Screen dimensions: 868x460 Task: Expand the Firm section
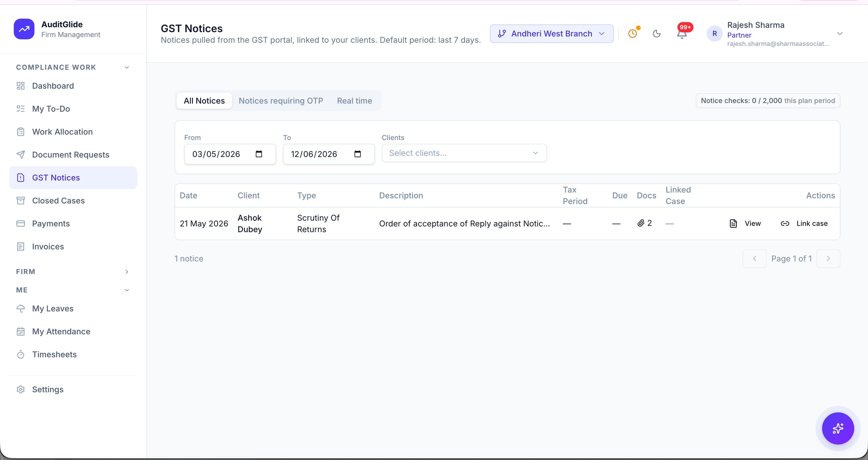click(x=127, y=271)
